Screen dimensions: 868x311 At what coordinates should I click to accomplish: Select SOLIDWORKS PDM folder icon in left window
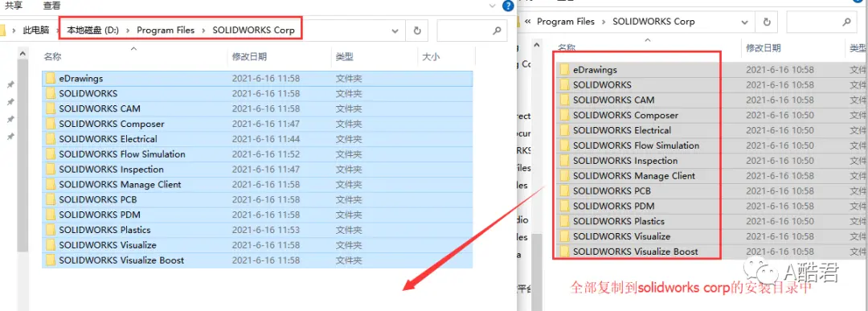tap(51, 215)
